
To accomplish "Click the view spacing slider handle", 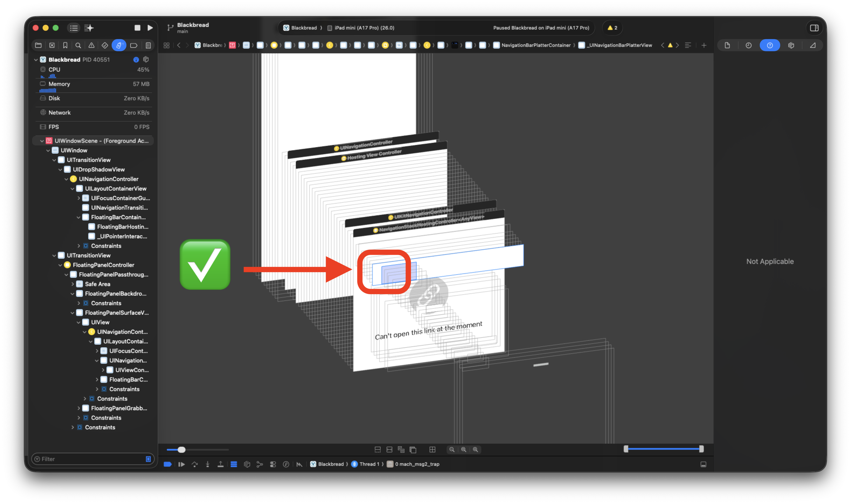I will [x=182, y=450].
